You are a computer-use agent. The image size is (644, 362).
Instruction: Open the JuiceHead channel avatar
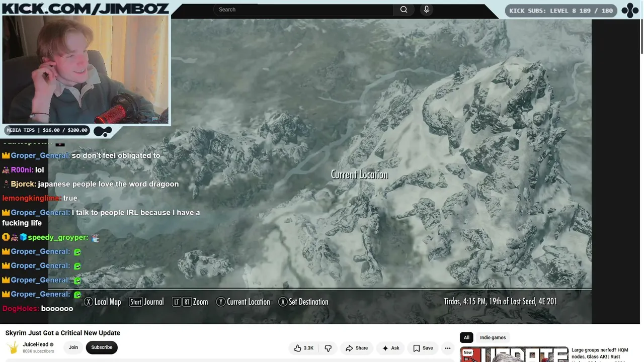pyautogui.click(x=13, y=347)
